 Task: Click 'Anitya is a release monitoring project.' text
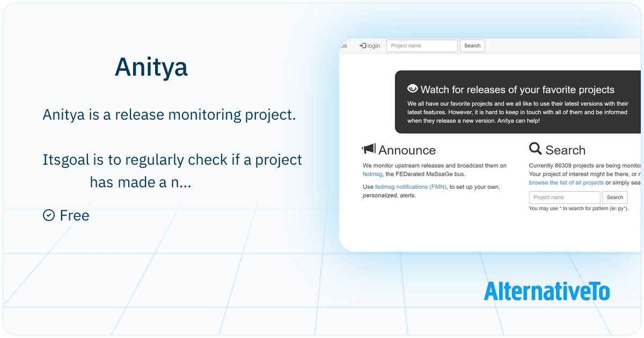click(x=169, y=115)
